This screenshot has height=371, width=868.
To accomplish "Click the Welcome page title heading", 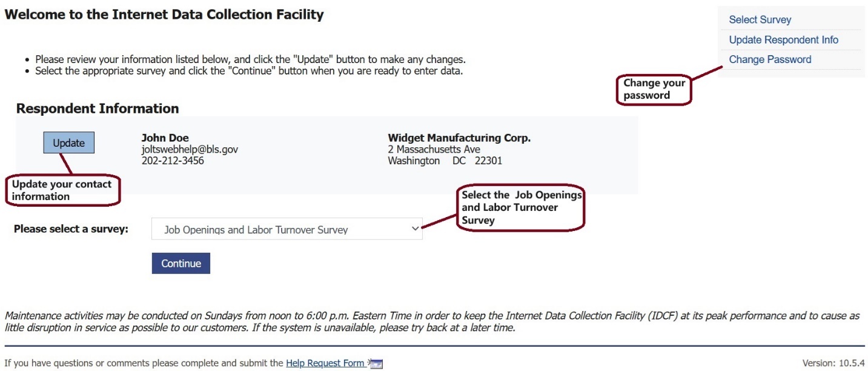I will point(164,15).
